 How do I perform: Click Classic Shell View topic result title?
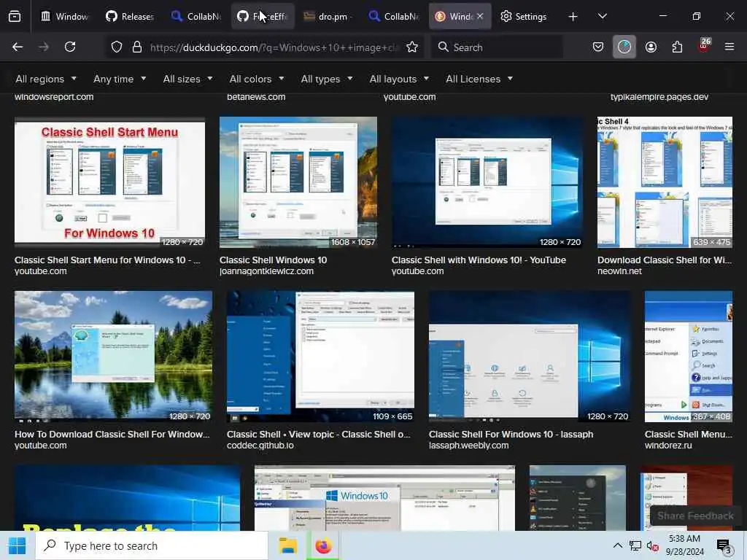click(x=318, y=435)
